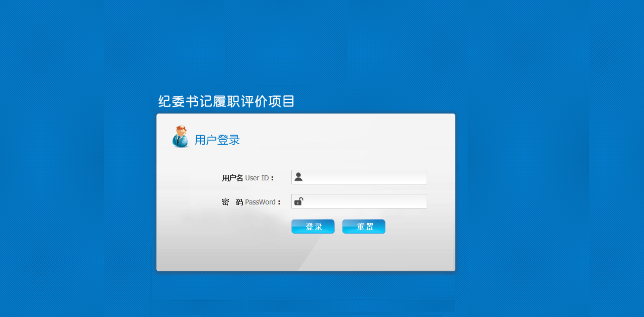Click the gray "PassWord" English label
644x317 pixels.
(x=260, y=202)
